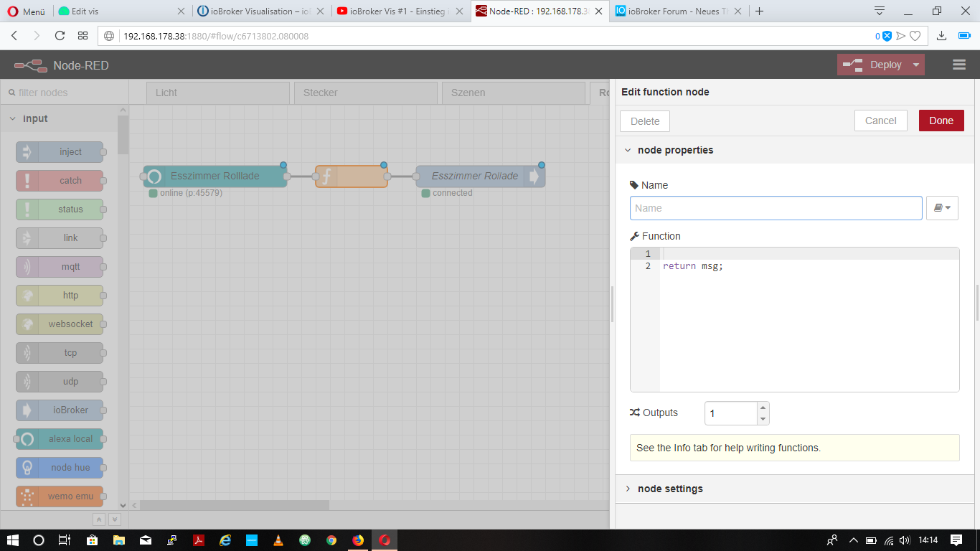Select the wemo emu palette node
The height and width of the screenshot is (551, 980).
[x=60, y=496]
